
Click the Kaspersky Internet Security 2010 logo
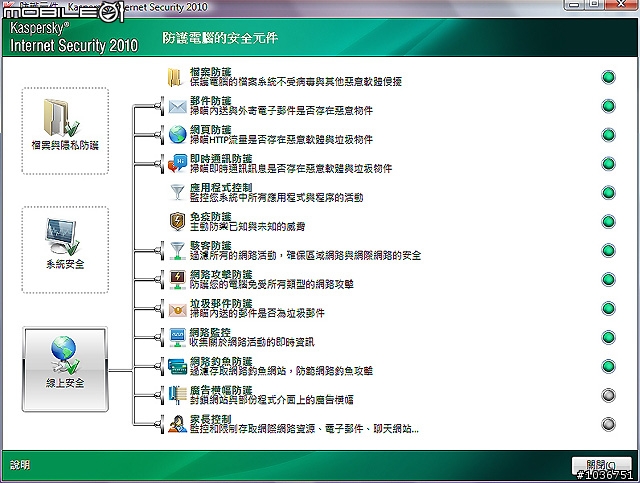coord(74,37)
